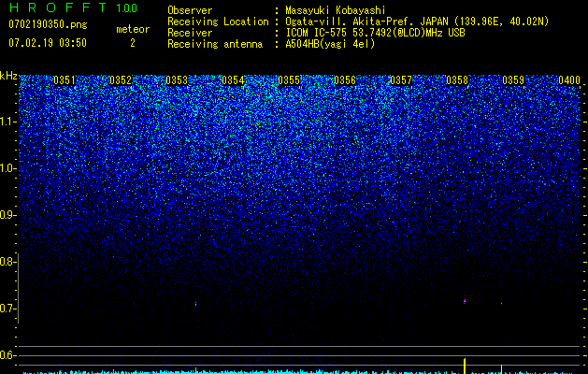Click the observer name Masayuki Kobayashi
Screen dimensions: 588x374
coord(335,10)
